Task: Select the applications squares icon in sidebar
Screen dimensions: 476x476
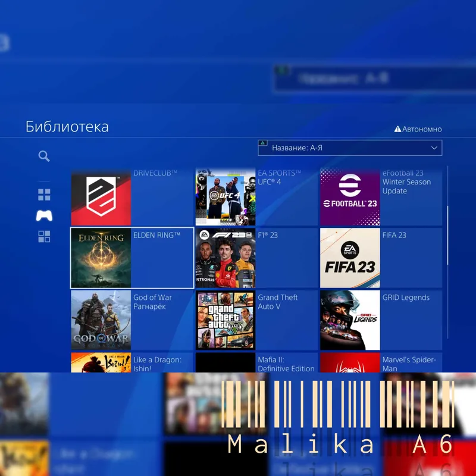Action: 44,236
